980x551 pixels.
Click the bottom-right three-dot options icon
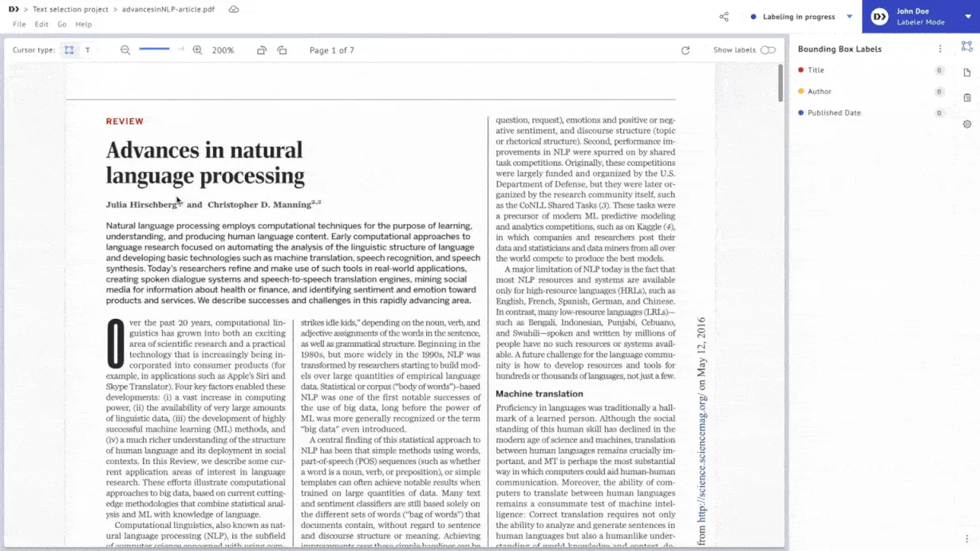coord(966,538)
